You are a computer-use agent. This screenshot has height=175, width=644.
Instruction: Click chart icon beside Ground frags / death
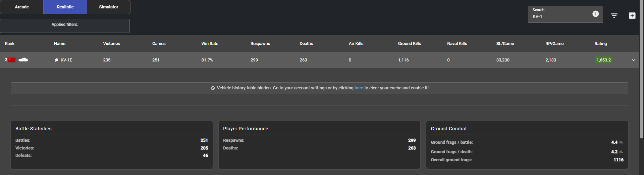[621, 152]
